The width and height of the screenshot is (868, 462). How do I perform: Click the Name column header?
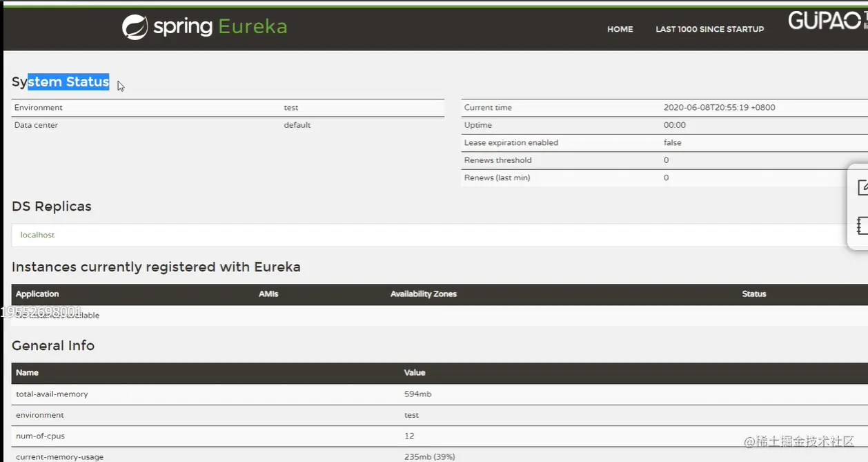(x=28, y=373)
